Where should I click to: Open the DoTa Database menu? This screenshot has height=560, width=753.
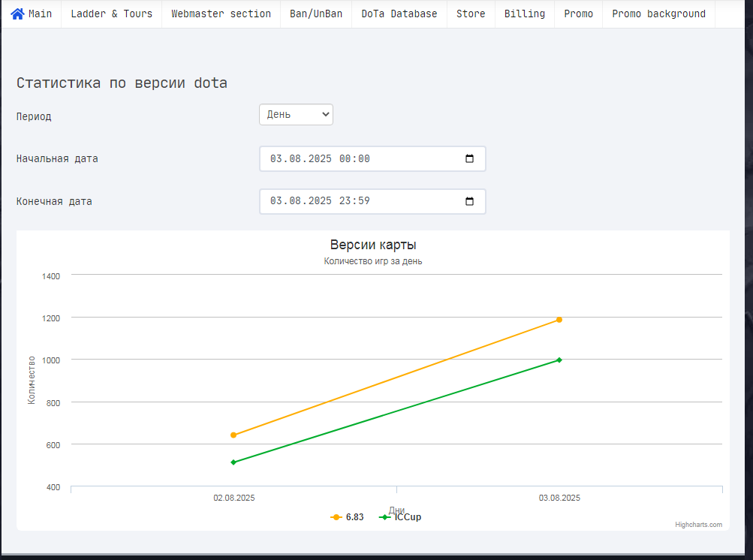click(399, 14)
